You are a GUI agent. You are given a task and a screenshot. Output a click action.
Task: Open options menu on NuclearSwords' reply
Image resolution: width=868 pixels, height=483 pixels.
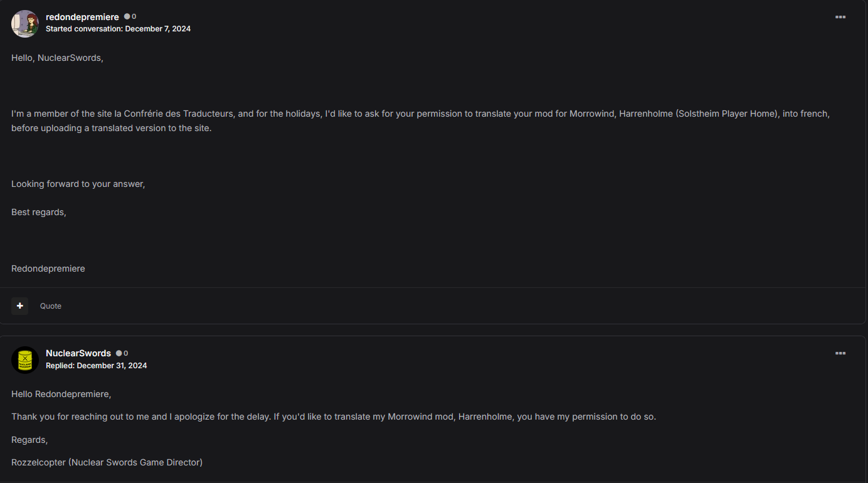click(840, 353)
